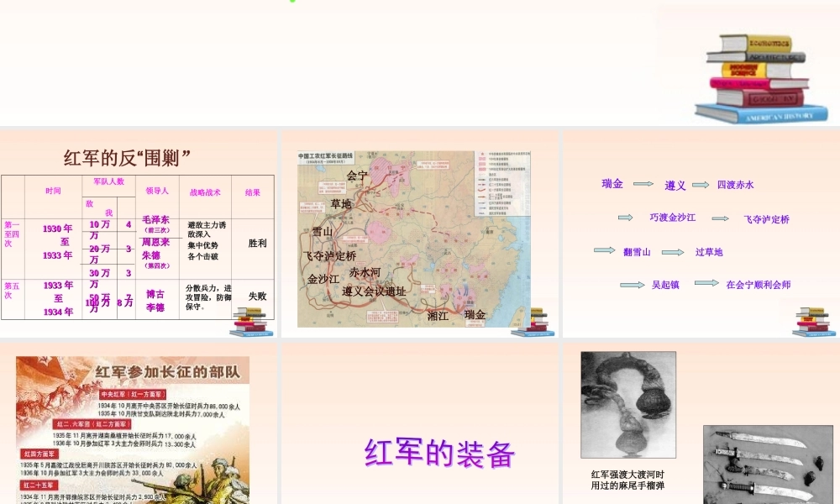Click the arrow before 巧渡金沙江

(625, 218)
